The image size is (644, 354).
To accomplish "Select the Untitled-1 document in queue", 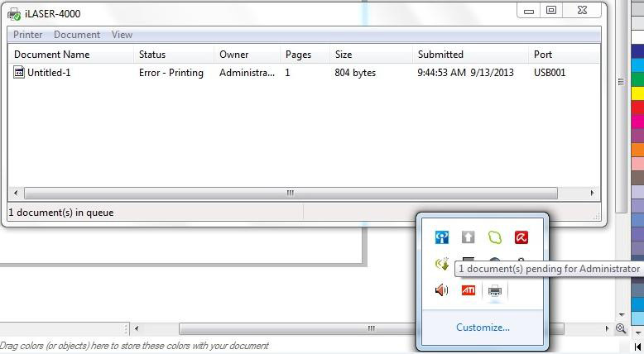I will pos(50,73).
